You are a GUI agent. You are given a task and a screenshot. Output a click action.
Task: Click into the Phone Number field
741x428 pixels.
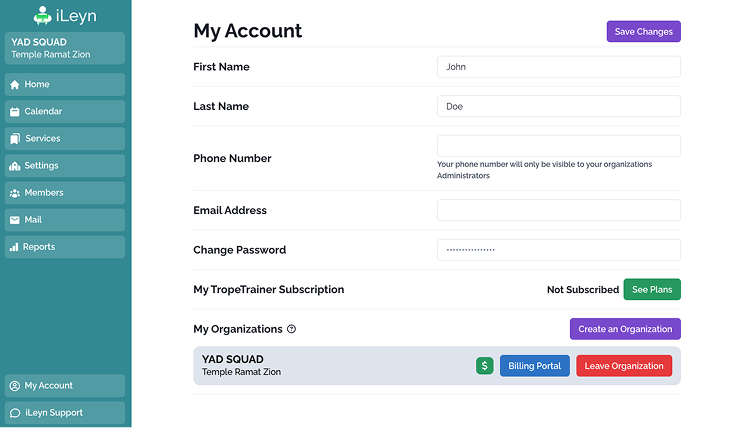(559, 146)
